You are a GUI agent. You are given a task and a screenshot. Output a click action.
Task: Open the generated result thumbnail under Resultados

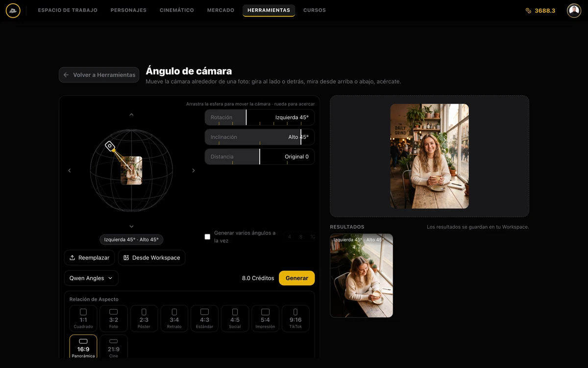[x=362, y=276]
